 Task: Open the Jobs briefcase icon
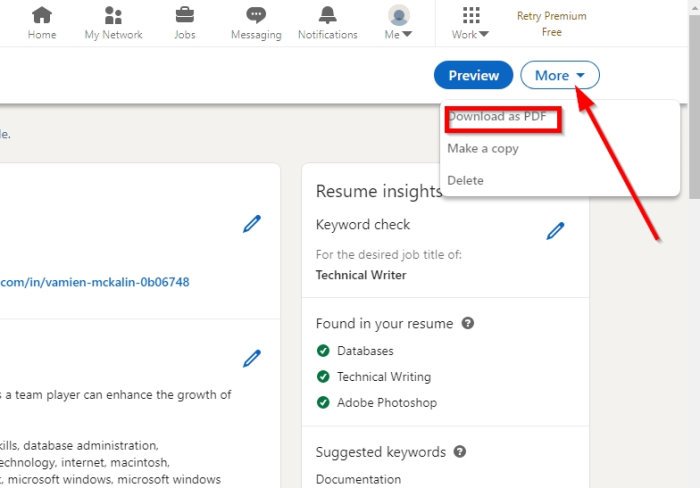185,16
